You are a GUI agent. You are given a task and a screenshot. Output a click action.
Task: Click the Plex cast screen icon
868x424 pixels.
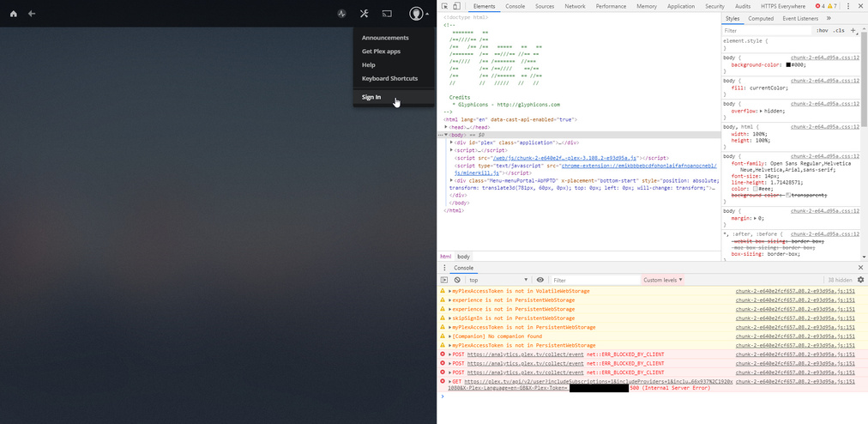(388, 14)
